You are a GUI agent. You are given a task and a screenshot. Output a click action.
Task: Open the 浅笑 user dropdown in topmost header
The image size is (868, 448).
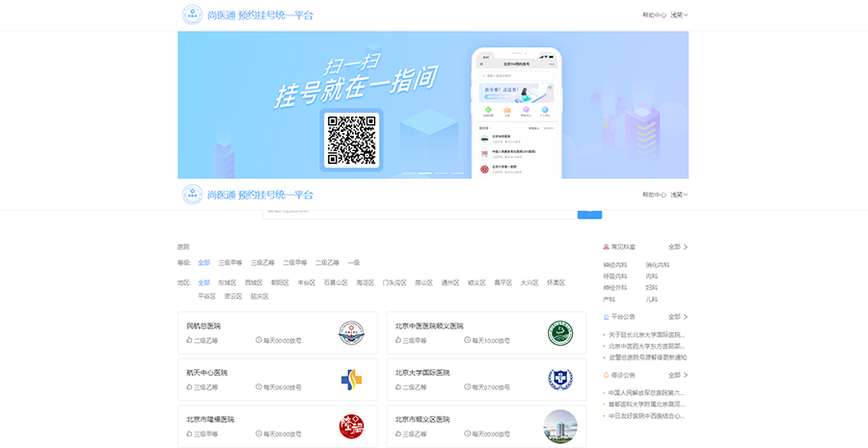tap(679, 15)
